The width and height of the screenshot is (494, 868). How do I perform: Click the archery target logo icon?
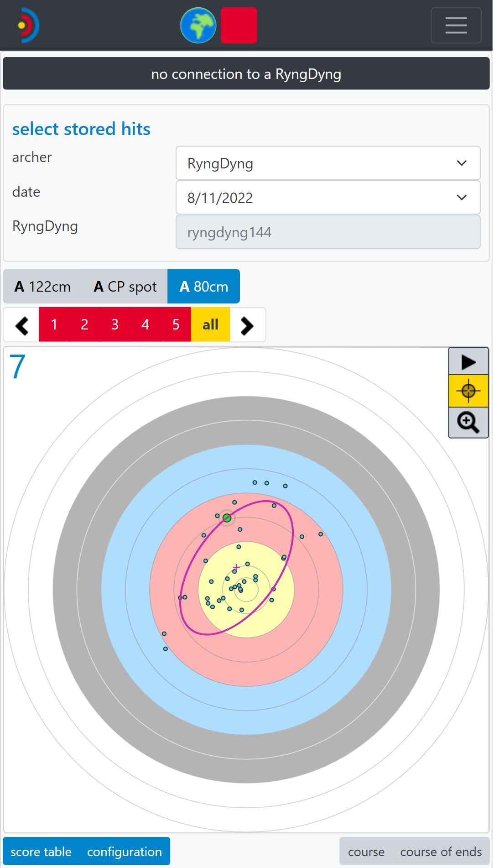[x=28, y=26]
